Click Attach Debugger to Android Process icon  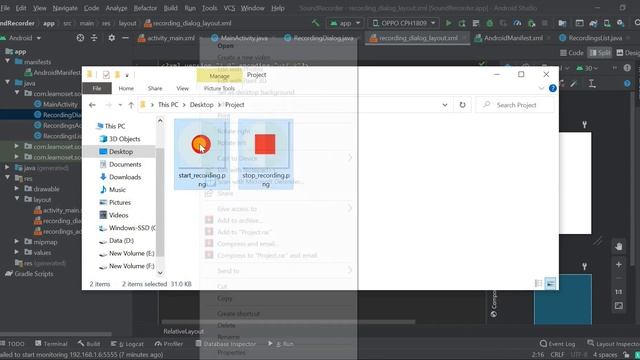[531, 23]
